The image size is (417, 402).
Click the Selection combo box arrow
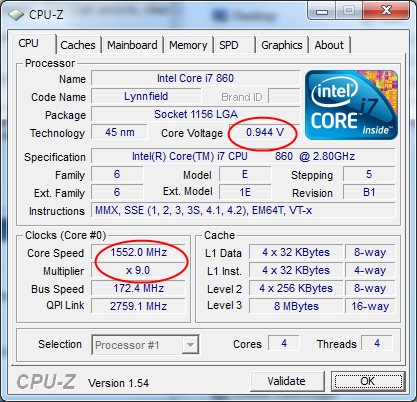coord(190,345)
